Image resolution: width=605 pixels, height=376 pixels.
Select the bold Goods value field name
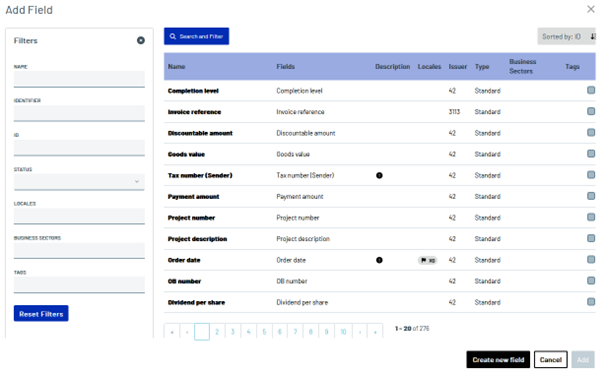click(x=186, y=154)
